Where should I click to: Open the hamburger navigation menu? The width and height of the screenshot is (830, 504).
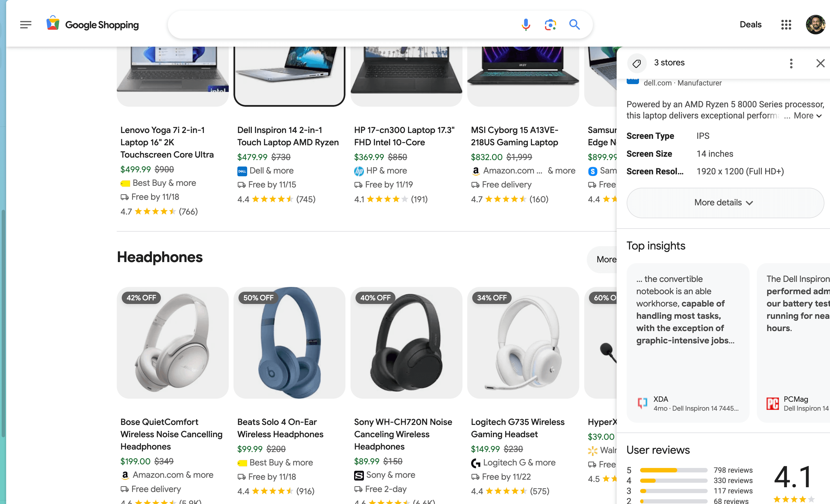tap(26, 24)
